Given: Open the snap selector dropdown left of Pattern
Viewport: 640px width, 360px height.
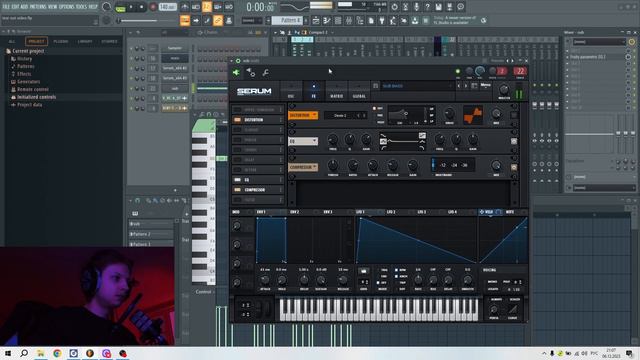Looking at the screenshot, I should tap(252, 20).
